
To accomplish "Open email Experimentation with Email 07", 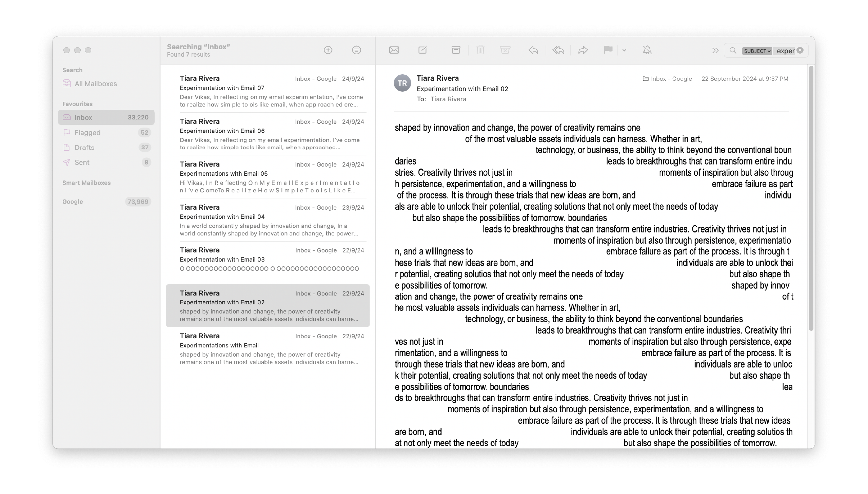I will [x=268, y=91].
